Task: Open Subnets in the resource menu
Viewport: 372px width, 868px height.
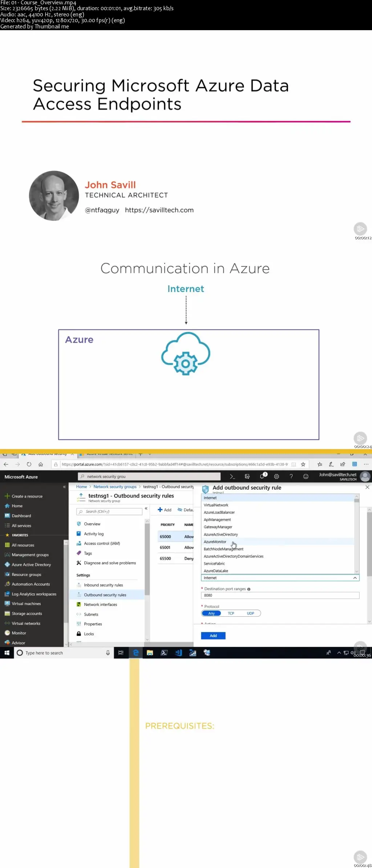Action: pyautogui.click(x=91, y=614)
